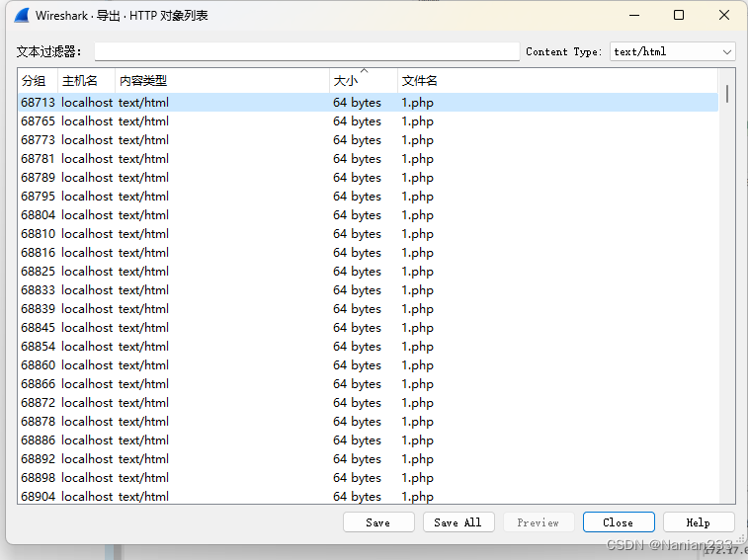Viewport: 748px width, 560px height.
Task: Select packet row 68839
Action: pyautogui.click(x=368, y=308)
